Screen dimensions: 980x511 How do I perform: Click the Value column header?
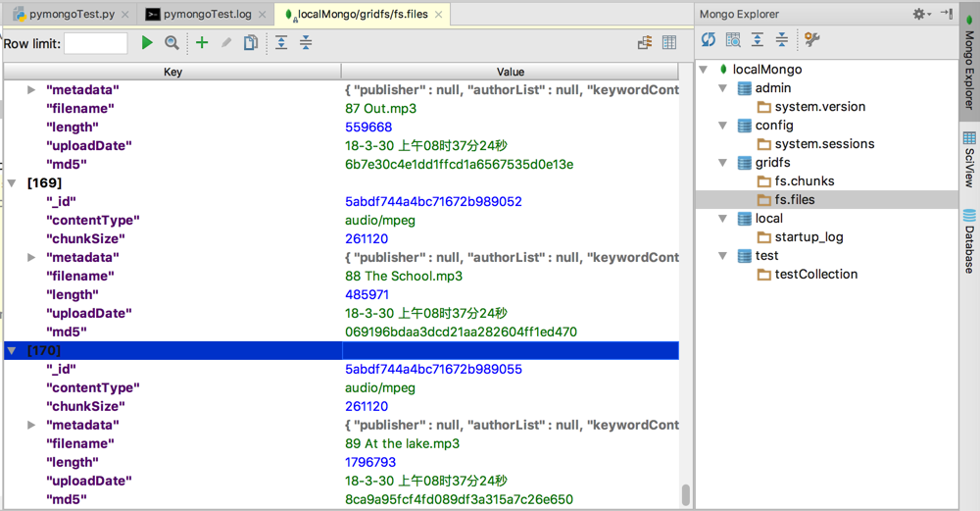pos(510,72)
